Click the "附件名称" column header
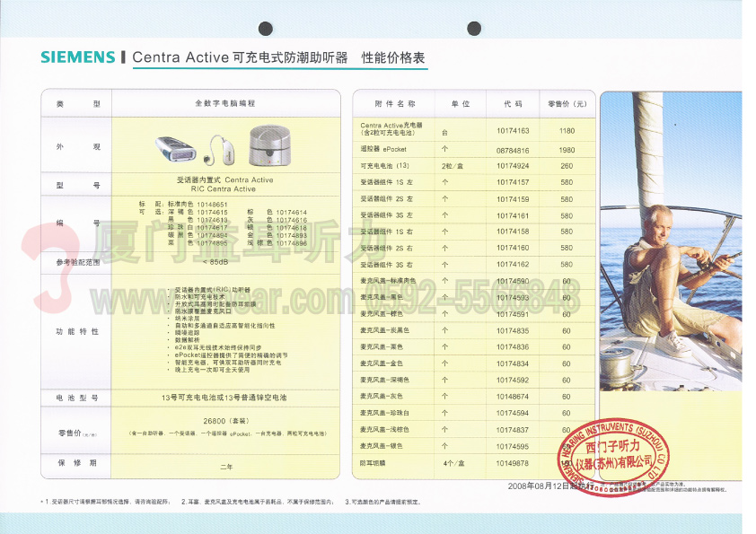The image size is (756, 534). click(x=394, y=103)
